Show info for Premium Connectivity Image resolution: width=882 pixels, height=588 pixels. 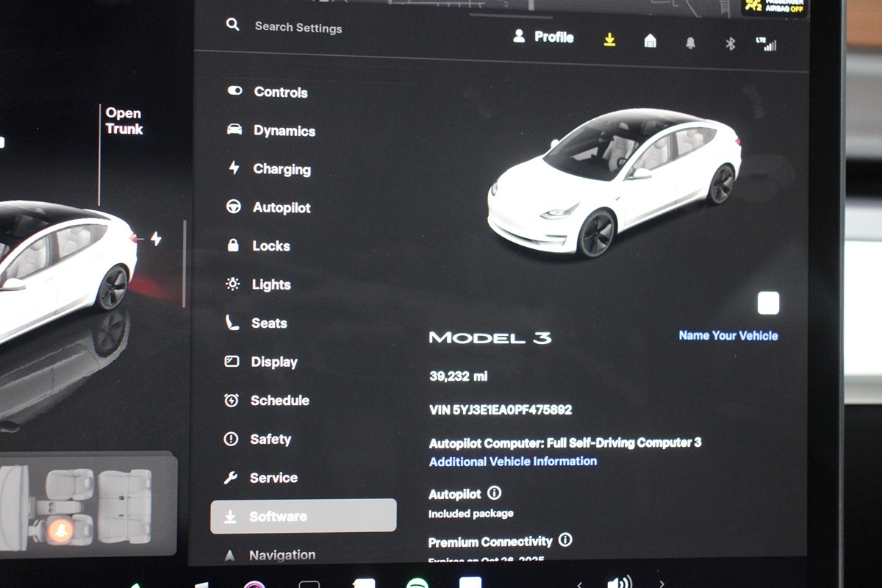coord(565,540)
